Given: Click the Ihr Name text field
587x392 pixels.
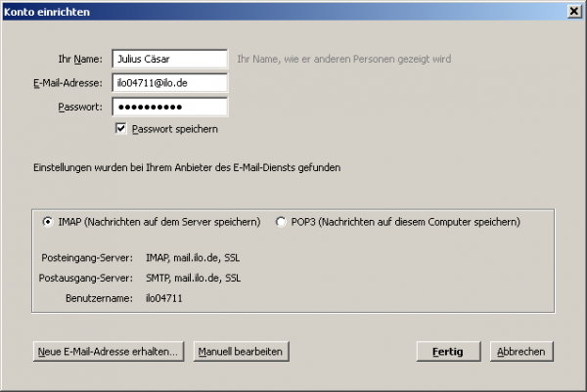Looking at the screenshot, I should pyautogui.click(x=169, y=59).
